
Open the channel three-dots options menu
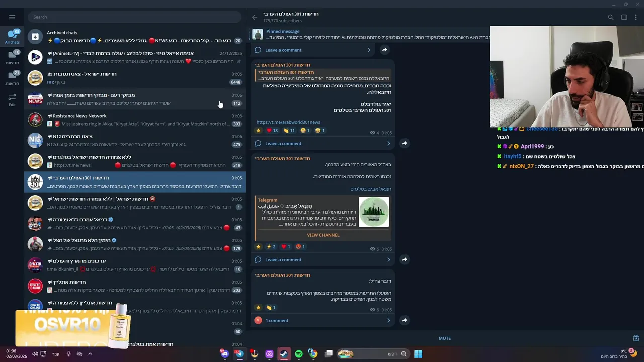(x=636, y=17)
